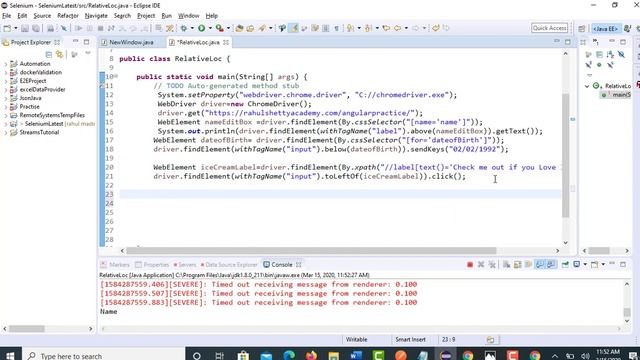Click Last Edit Location icon
Screen dimensions: 640x360
click(386, 28)
